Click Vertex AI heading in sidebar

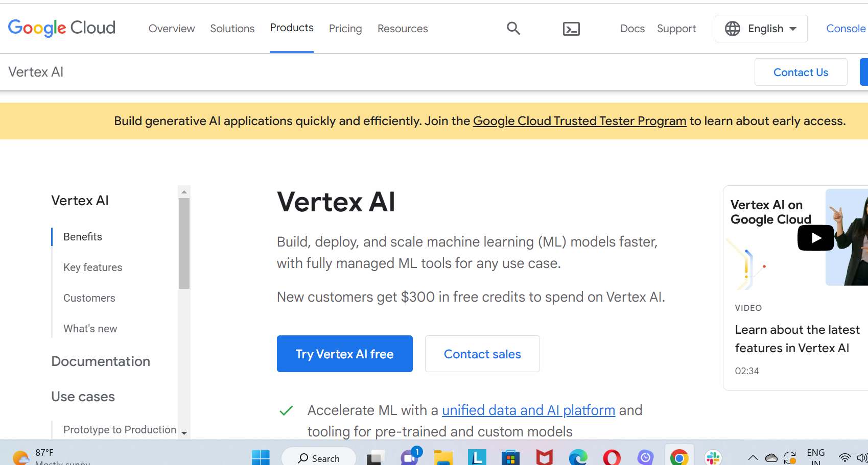(80, 201)
